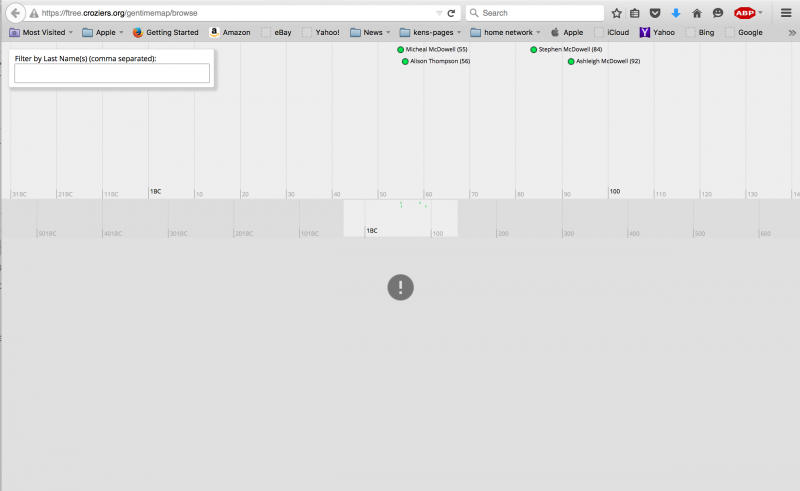
Task: Save page to Pocket icon
Action: coord(655,13)
